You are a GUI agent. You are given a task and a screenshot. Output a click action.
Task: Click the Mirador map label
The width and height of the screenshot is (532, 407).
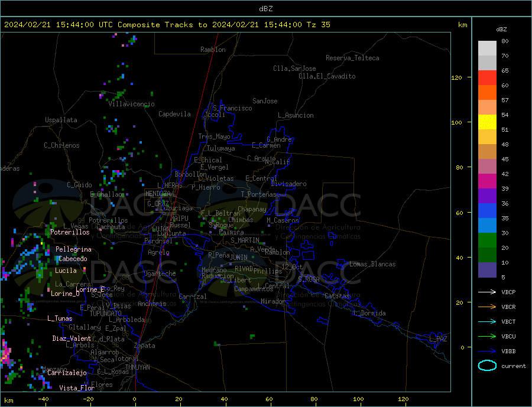click(273, 301)
